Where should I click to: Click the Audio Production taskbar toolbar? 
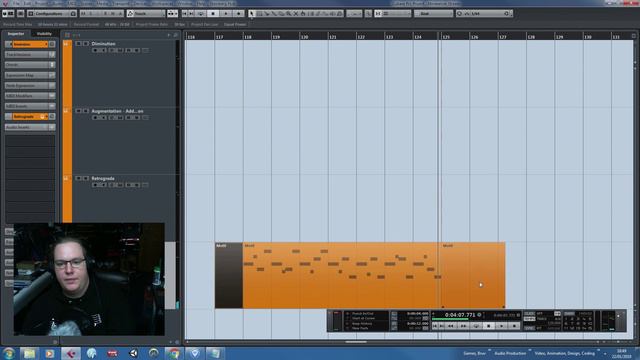[510, 353]
